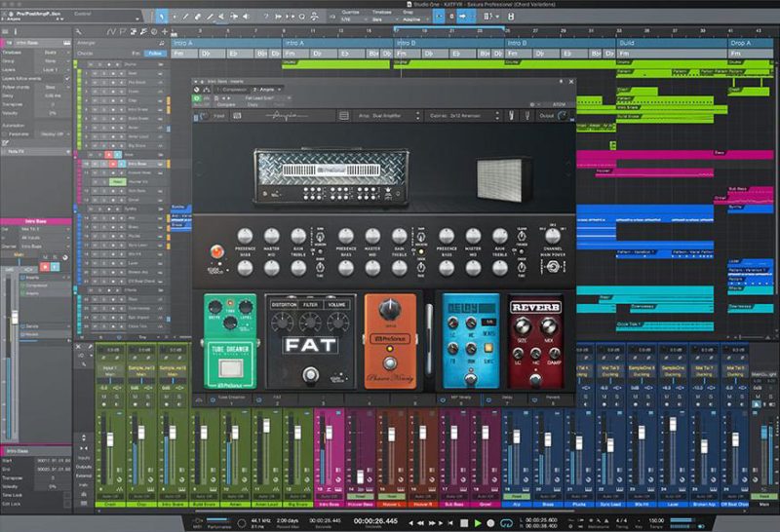The height and width of the screenshot is (532, 780).
Task: Select the Main output channel label
Action: click(x=763, y=504)
